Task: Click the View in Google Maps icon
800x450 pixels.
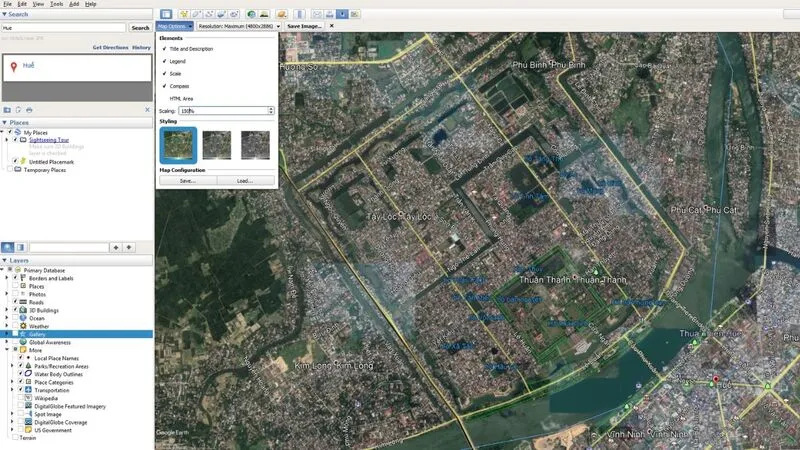Action: 355,14
